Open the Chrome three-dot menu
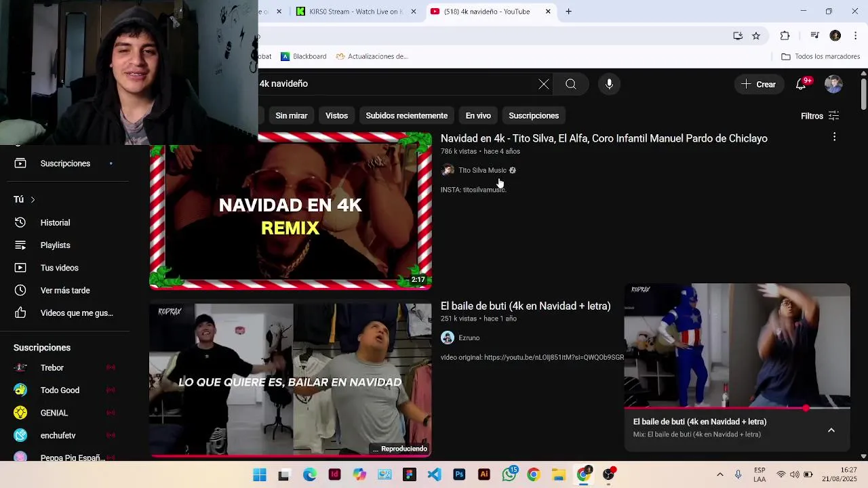 coord(856,36)
